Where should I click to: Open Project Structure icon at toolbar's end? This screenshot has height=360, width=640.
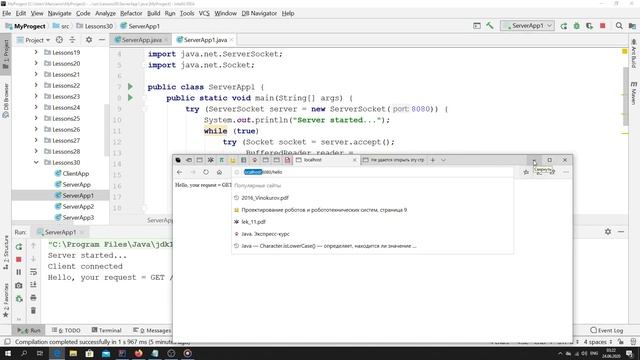[632, 26]
